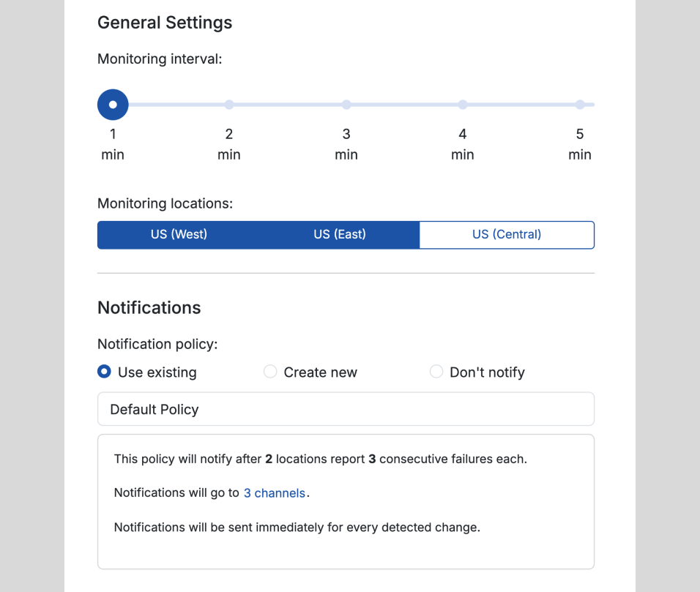Viewport: 700px width, 592px height.
Task: Select the Use existing radio button
Action: pyautogui.click(x=104, y=372)
